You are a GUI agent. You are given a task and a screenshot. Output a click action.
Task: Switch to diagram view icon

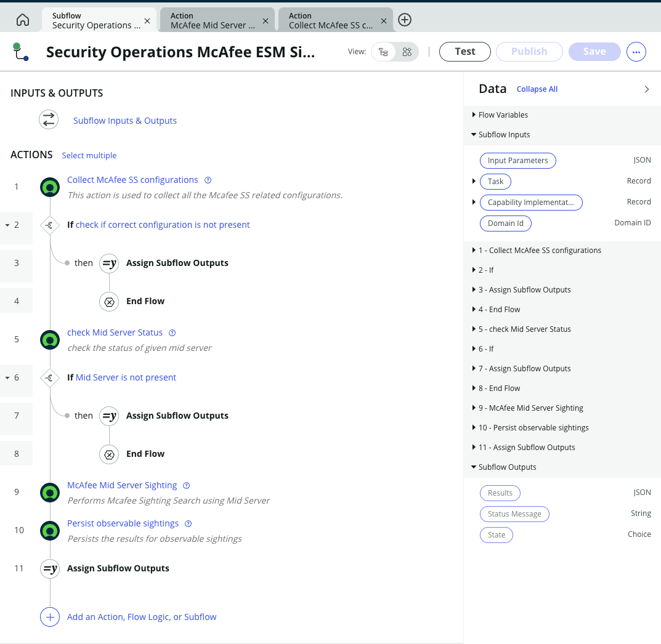click(407, 52)
